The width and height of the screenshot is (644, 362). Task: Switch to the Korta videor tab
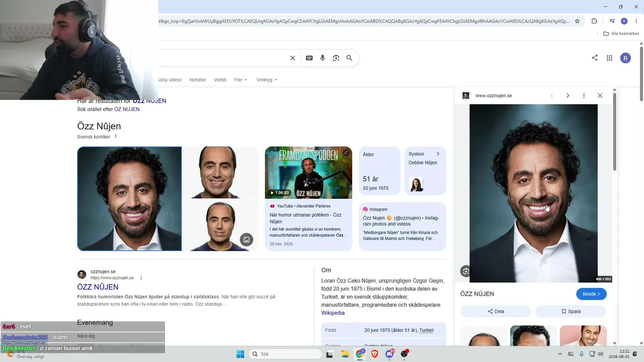[x=170, y=80]
